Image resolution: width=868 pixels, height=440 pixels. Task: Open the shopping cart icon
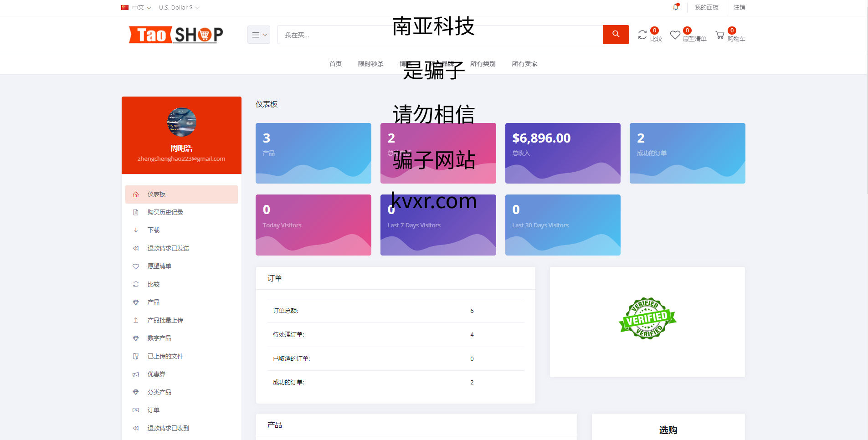click(x=720, y=35)
